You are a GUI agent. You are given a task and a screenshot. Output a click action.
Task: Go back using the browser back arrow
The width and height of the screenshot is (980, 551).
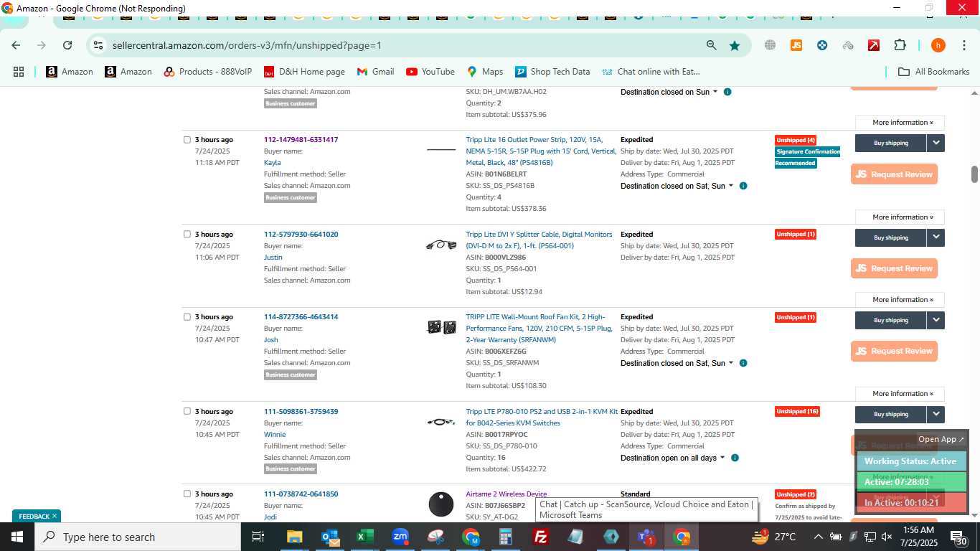[x=16, y=45]
